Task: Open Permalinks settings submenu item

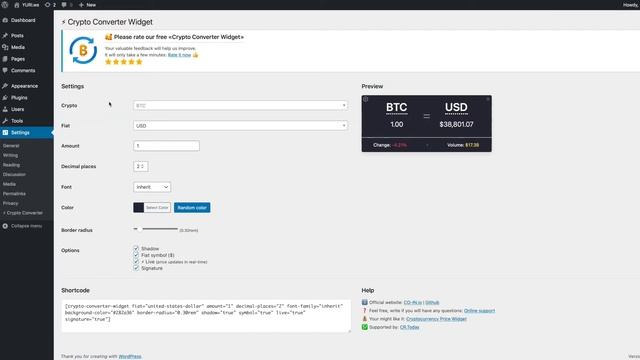Action: click(14, 193)
